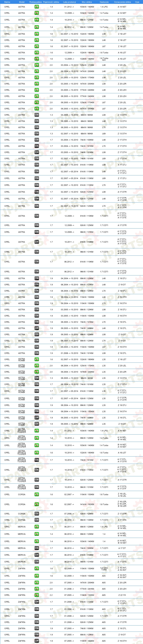
Task: Select the 'A 17 DT' engine code in MERIVA row
Action: point(122,548)
